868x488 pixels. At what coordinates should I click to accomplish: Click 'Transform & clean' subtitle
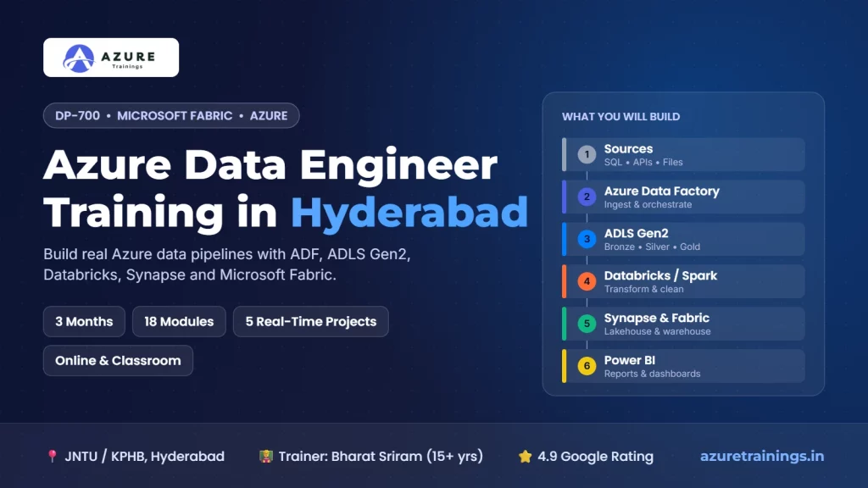point(644,290)
